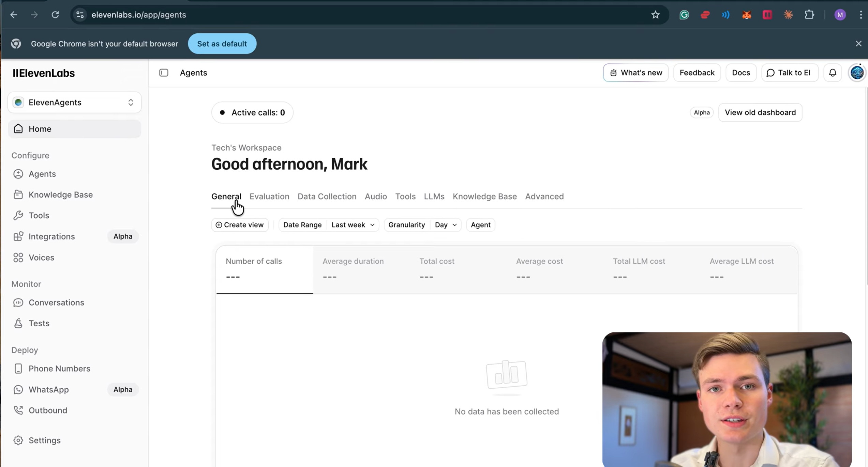Click Set as default browser banner button
Screen dimensions: 868x467
pos(222,43)
